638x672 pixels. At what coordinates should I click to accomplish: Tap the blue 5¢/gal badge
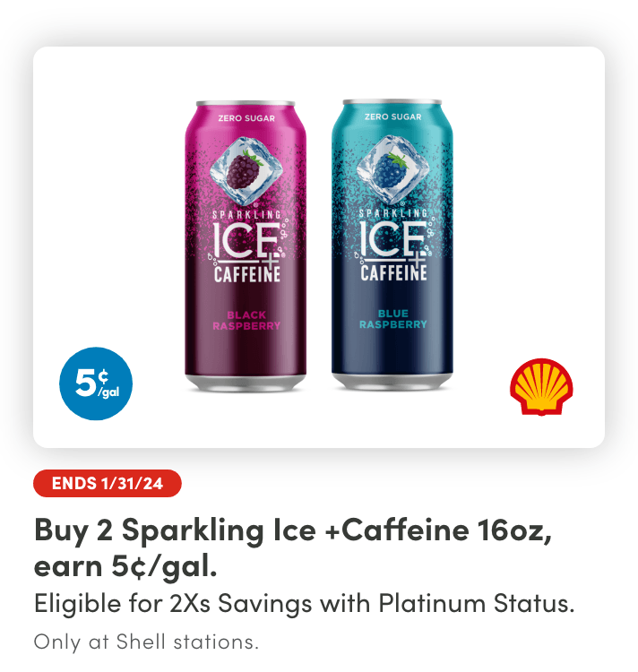tap(96, 383)
